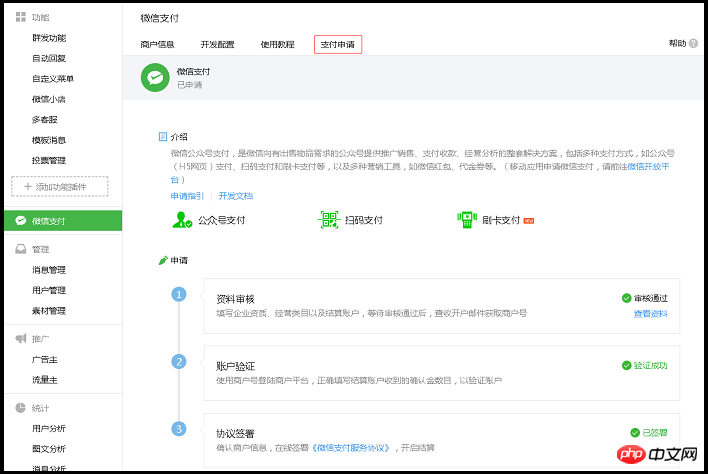This screenshot has height=474, width=708.
Task: Switch to the 使用教程 tab
Action: (277, 44)
